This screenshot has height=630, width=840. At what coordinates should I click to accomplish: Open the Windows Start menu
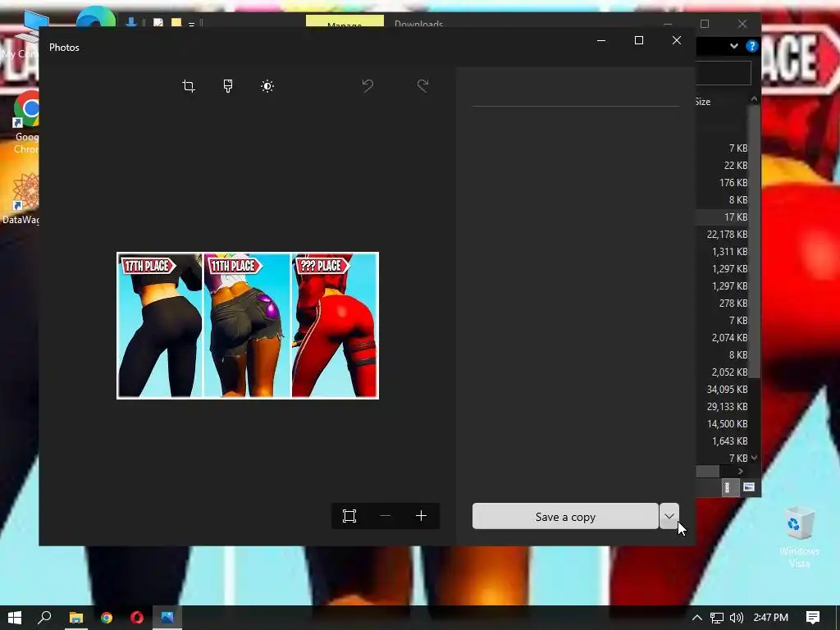click(15, 618)
